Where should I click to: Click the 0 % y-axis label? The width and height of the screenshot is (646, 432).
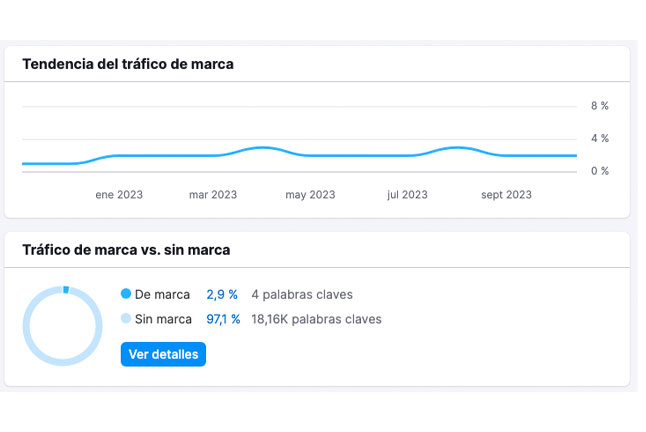[599, 171]
